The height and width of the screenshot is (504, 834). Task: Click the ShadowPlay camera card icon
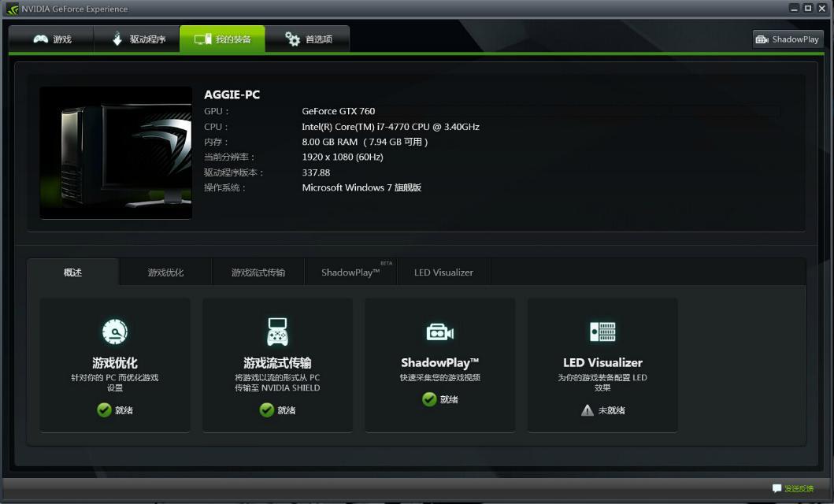440,332
